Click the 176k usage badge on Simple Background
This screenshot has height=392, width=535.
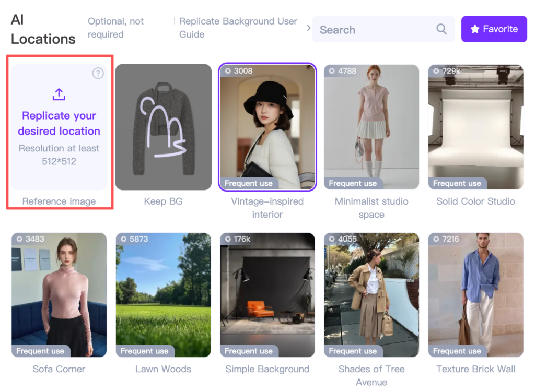coord(238,239)
